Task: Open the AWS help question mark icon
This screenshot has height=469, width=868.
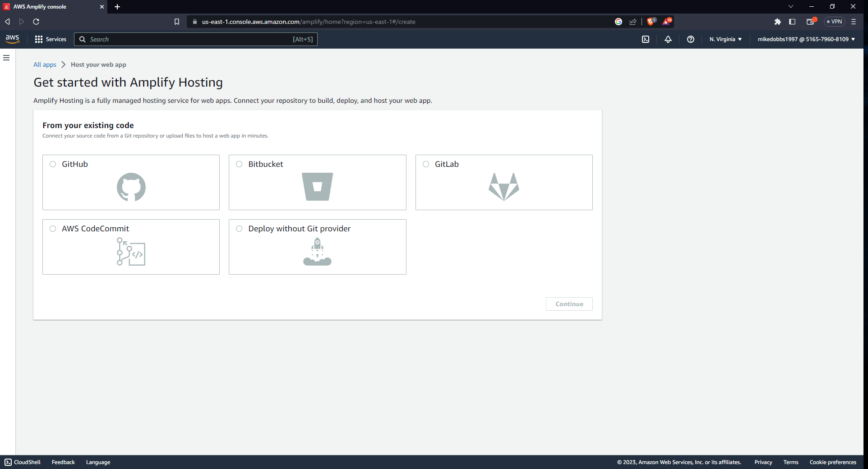Action: pyautogui.click(x=690, y=39)
